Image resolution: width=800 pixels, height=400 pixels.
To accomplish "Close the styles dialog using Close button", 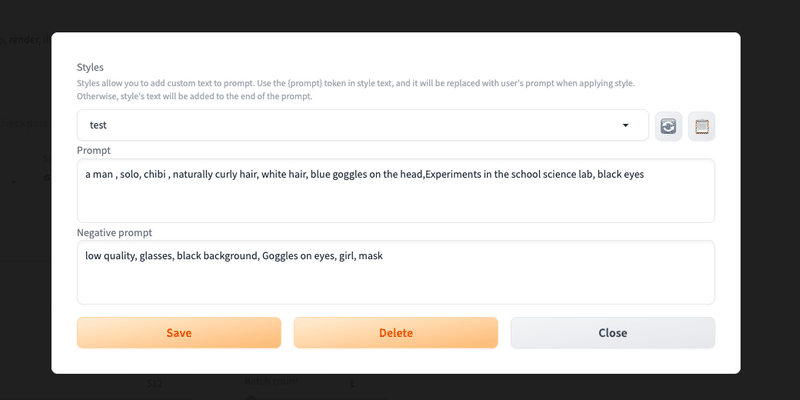I will 612,333.
